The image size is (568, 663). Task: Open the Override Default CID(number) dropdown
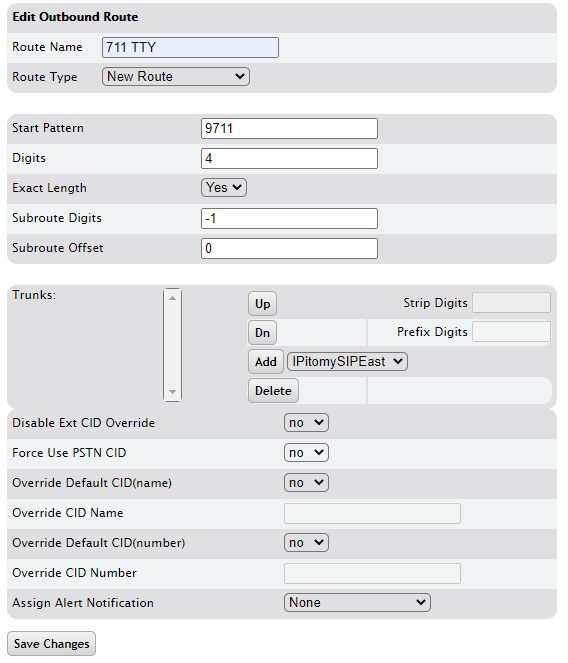coord(306,542)
